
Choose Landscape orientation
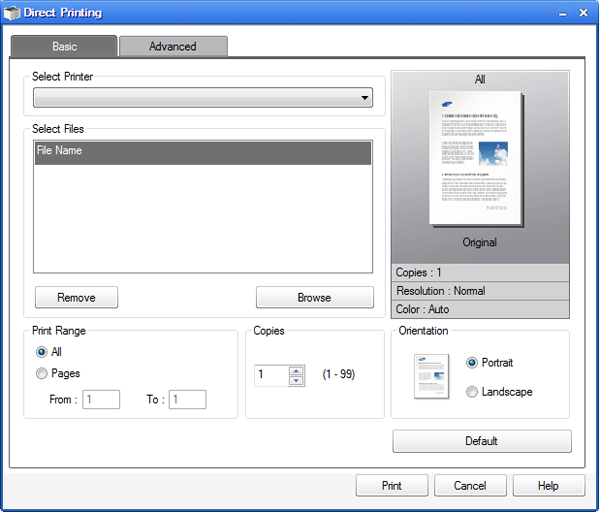[x=472, y=391]
